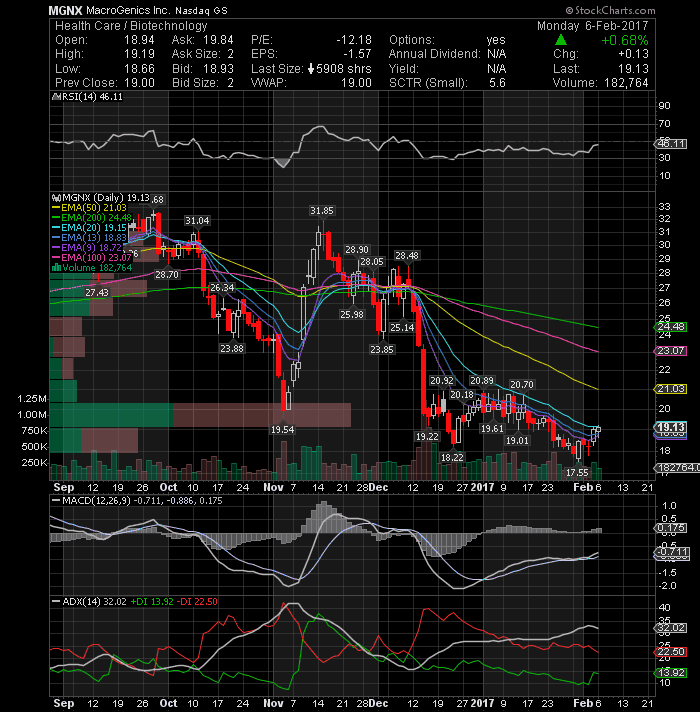Click the RSI(14) indicator legend icon

(x=56, y=97)
